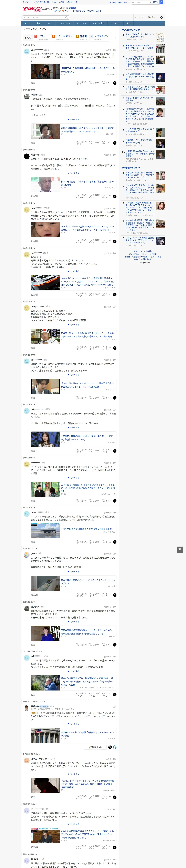Share 高橋浩祐 comment on X
186x868 pixels.
(x=110, y=747)
